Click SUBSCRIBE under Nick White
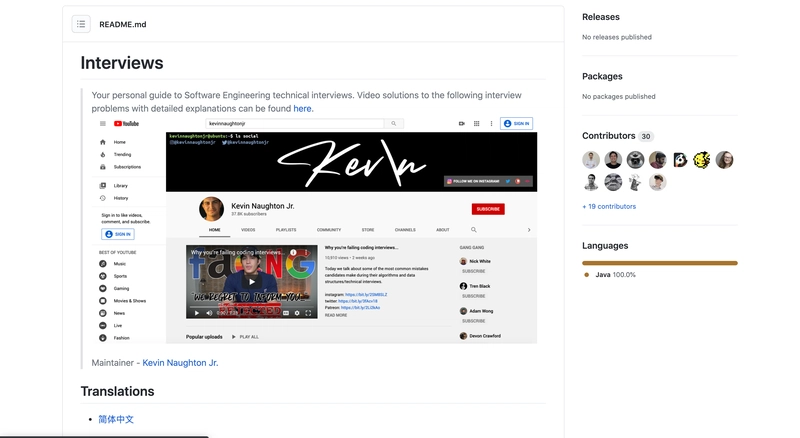This screenshot has height=438, width=800. coord(473,271)
